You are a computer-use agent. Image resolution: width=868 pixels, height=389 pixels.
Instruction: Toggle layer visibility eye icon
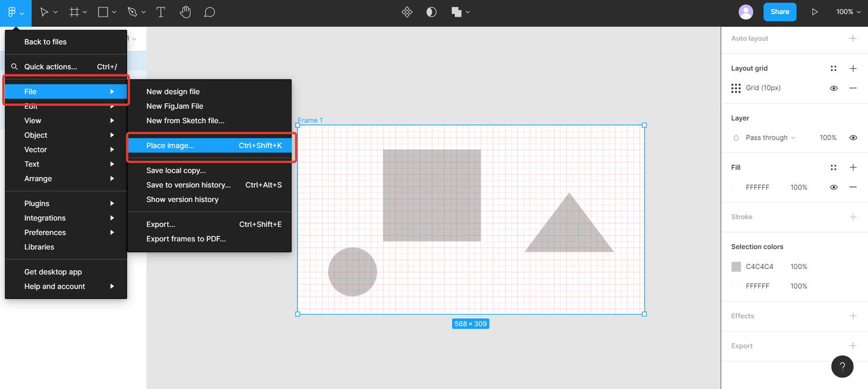(853, 138)
